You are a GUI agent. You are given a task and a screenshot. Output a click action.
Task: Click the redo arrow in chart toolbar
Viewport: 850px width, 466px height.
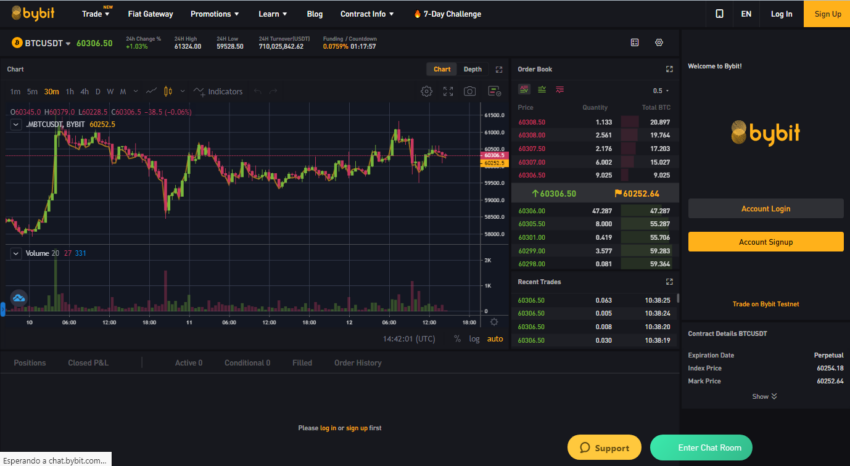273,92
